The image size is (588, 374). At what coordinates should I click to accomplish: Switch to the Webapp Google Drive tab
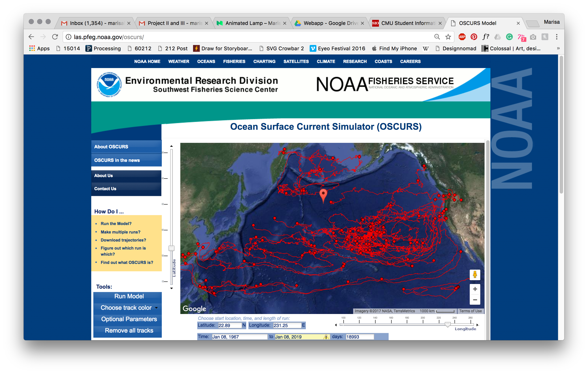pos(330,23)
